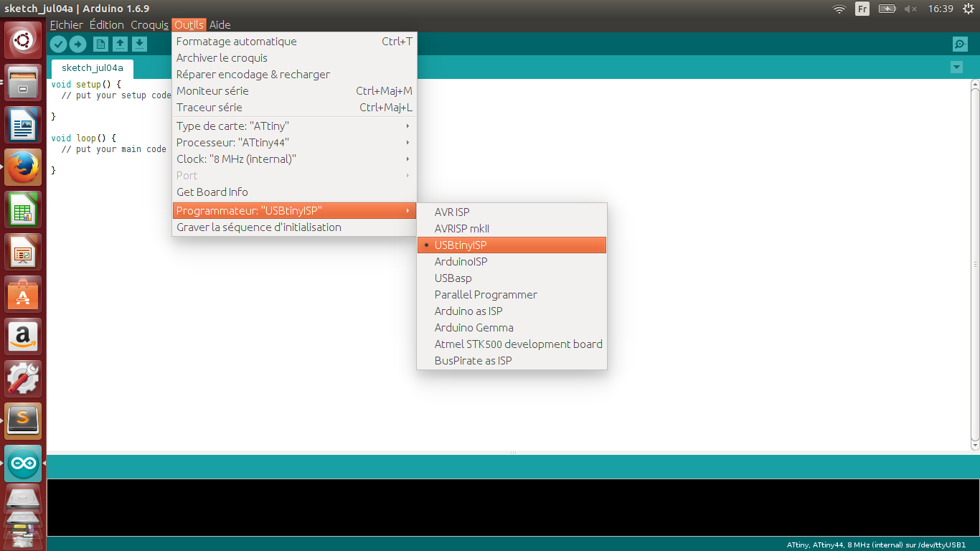The image size is (980, 551).
Task: Select AVRISP mkII programmer
Action: tap(512, 229)
